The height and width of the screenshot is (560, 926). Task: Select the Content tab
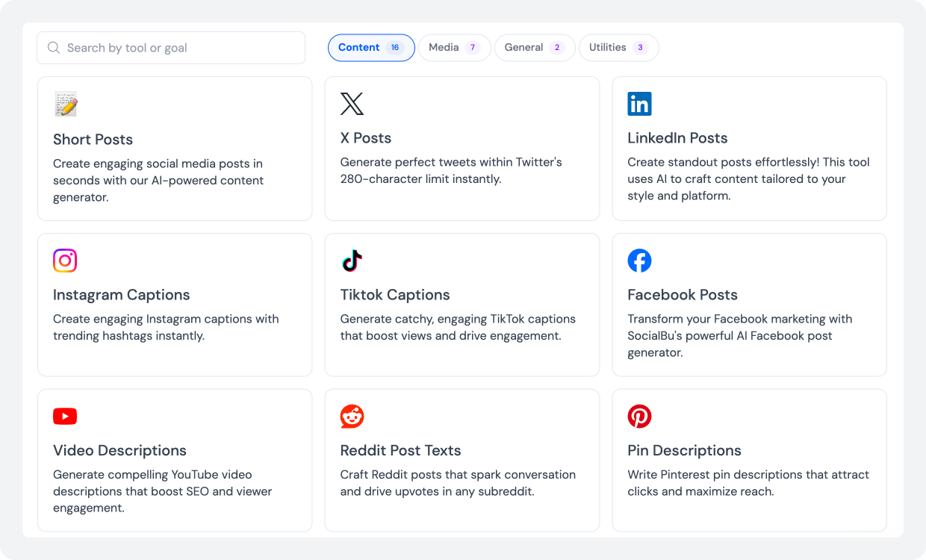(371, 48)
